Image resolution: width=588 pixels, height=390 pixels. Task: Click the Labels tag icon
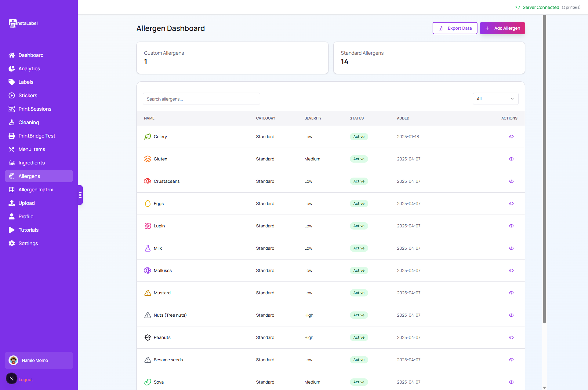click(12, 82)
